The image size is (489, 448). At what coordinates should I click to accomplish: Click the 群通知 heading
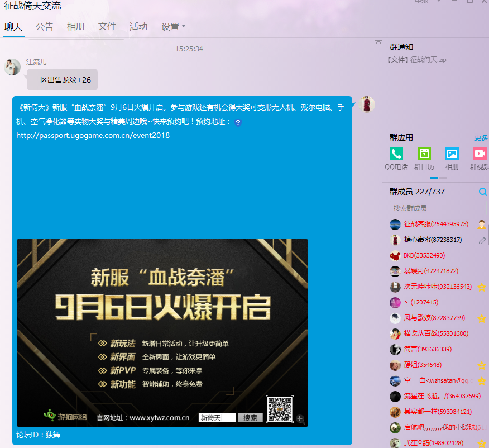pos(401,47)
